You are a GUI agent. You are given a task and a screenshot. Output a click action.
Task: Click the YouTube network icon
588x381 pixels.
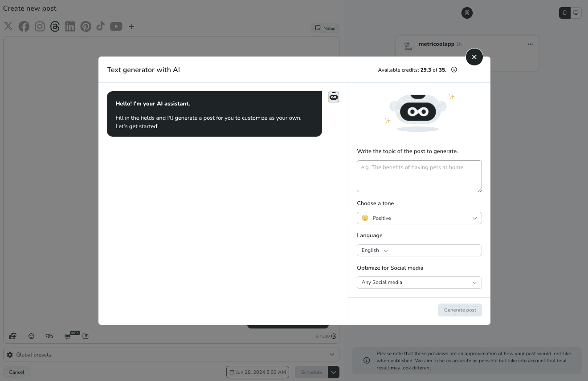coord(116,26)
